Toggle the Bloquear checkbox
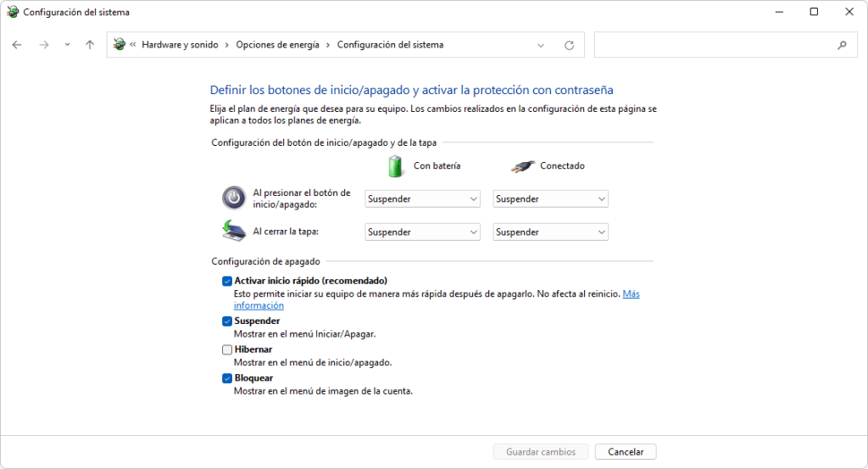This screenshot has width=868, height=469. (x=227, y=379)
